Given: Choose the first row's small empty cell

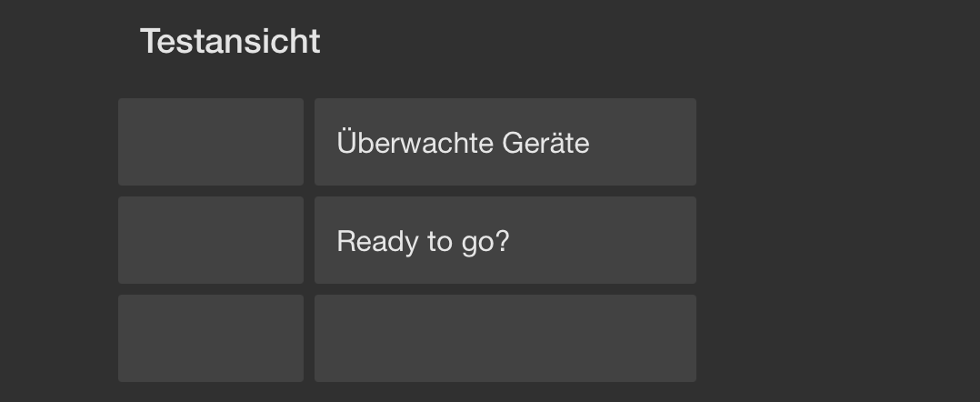Looking at the screenshot, I should tap(210, 142).
